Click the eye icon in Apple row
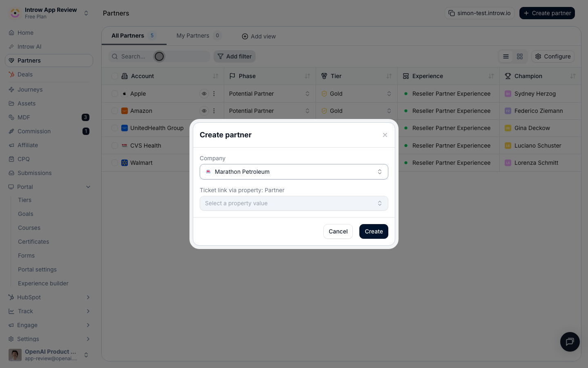 click(204, 94)
